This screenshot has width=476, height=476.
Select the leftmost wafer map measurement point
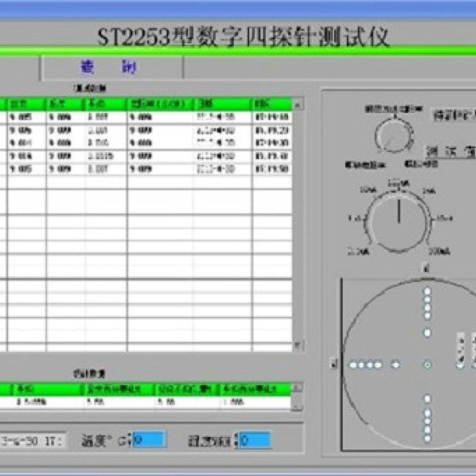pos(353,365)
